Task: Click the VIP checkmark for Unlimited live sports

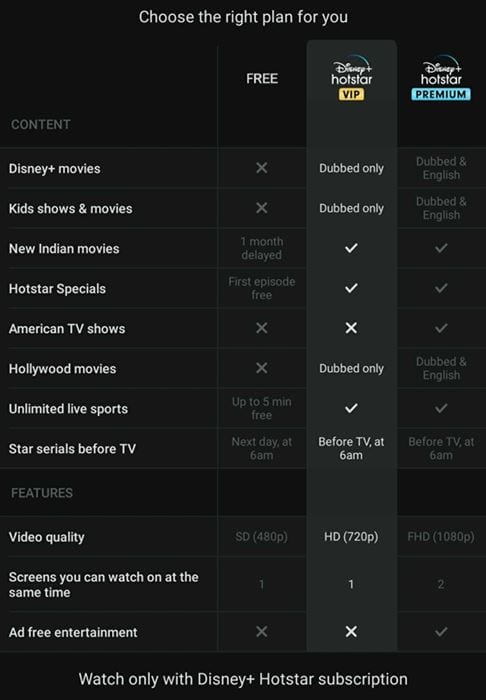Action: pyautogui.click(x=351, y=408)
